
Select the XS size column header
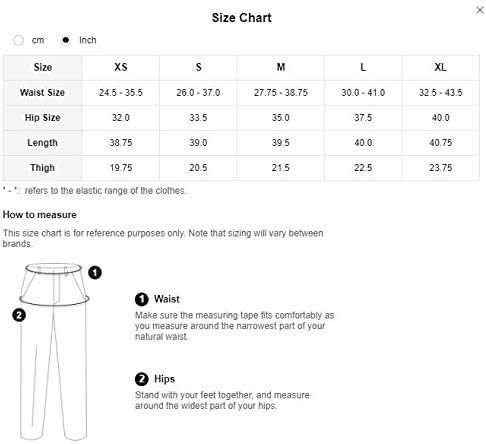[x=121, y=67]
